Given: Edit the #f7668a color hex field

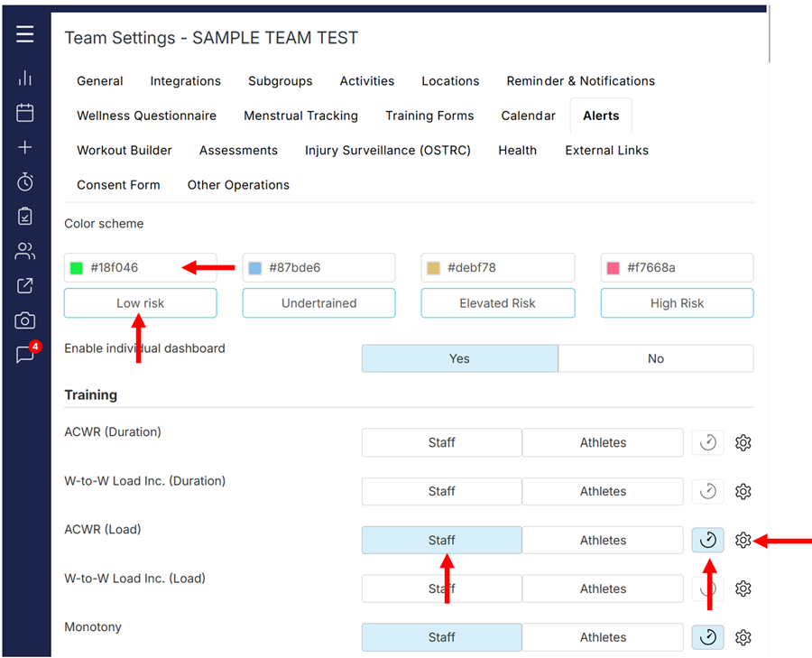Looking at the screenshot, I should click(x=677, y=268).
